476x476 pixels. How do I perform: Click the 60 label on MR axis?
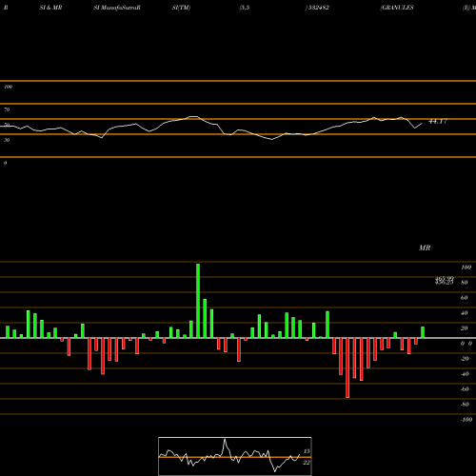(x=465, y=298)
